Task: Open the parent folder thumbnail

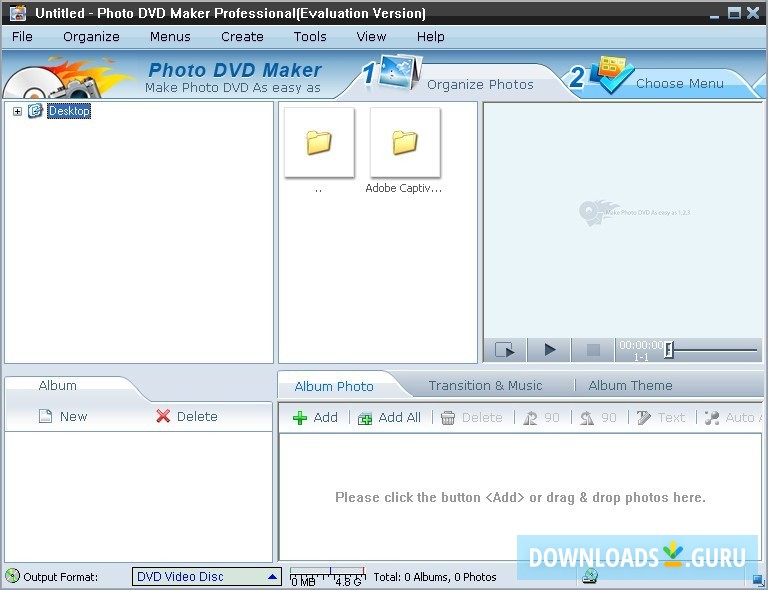Action: click(x=319, y=142)
